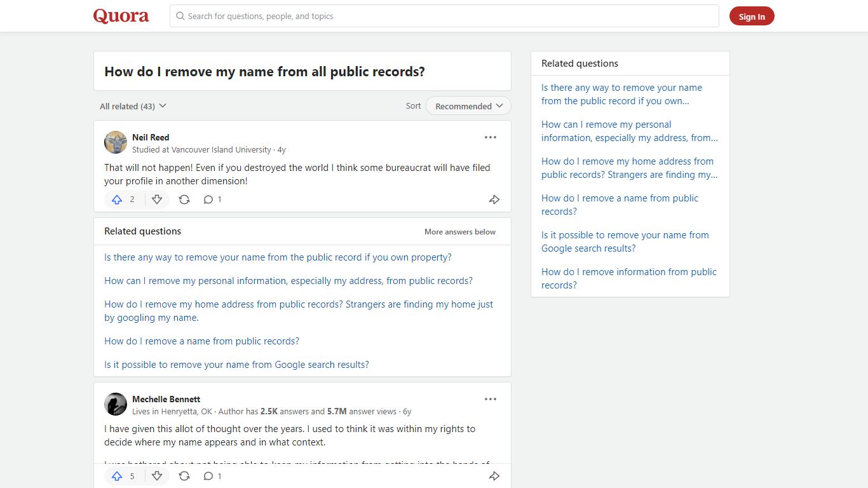Open Neil Reed's profile name link
Image resolution: width=868 pixels, height=488 pixels.
click(151, 137)
